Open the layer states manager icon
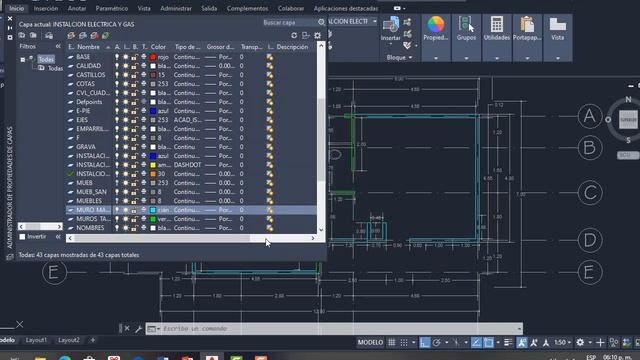The image size is (640, 360). (49, 36)
